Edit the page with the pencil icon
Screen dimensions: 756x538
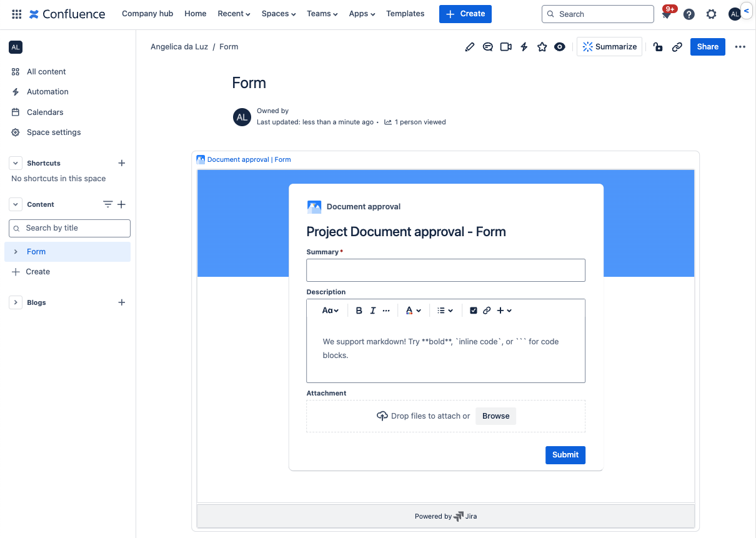[470, 47]
